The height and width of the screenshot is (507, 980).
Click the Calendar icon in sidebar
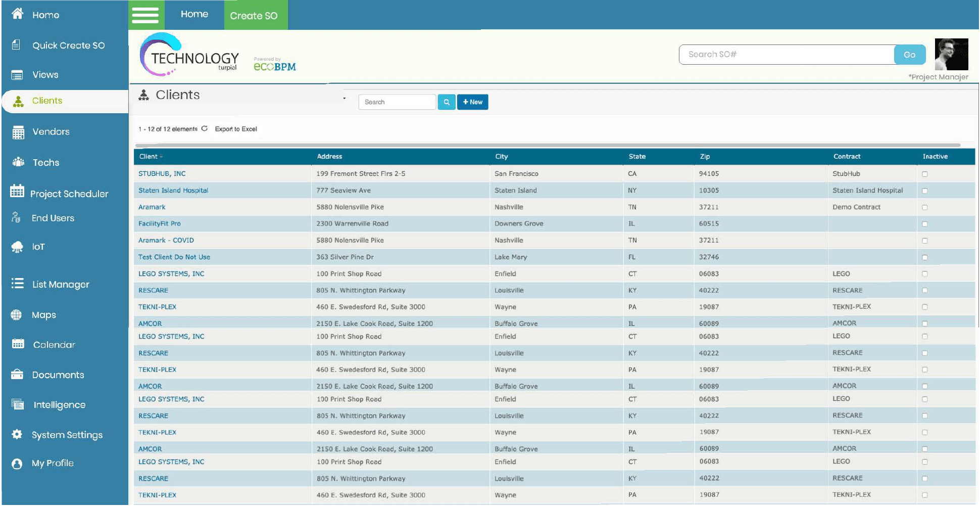[18, 344]
